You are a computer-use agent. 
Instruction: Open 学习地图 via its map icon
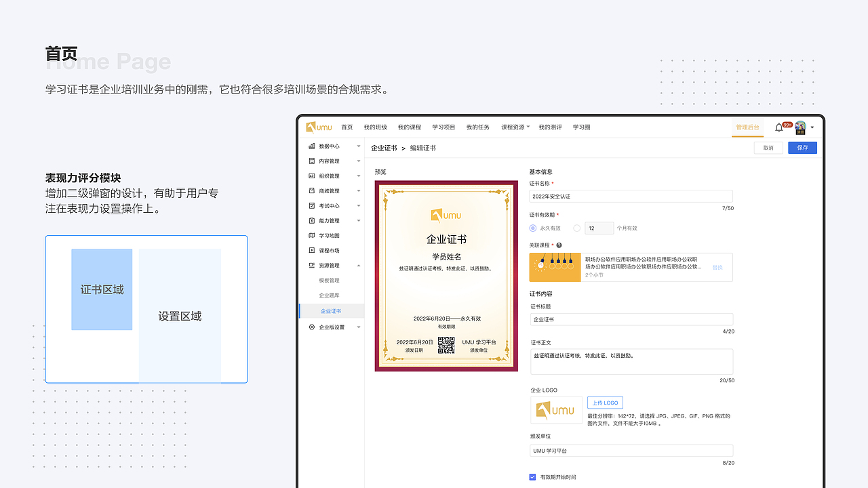click(311, 235)
